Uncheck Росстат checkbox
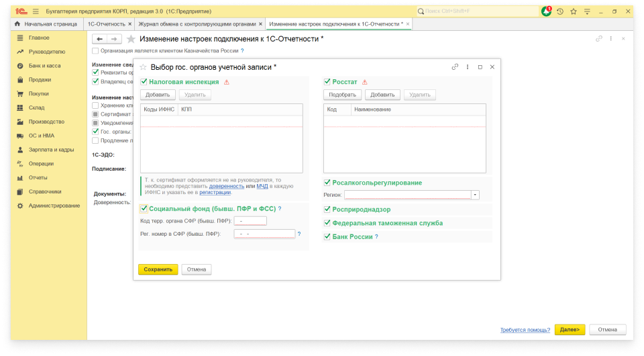 (327, 82)
